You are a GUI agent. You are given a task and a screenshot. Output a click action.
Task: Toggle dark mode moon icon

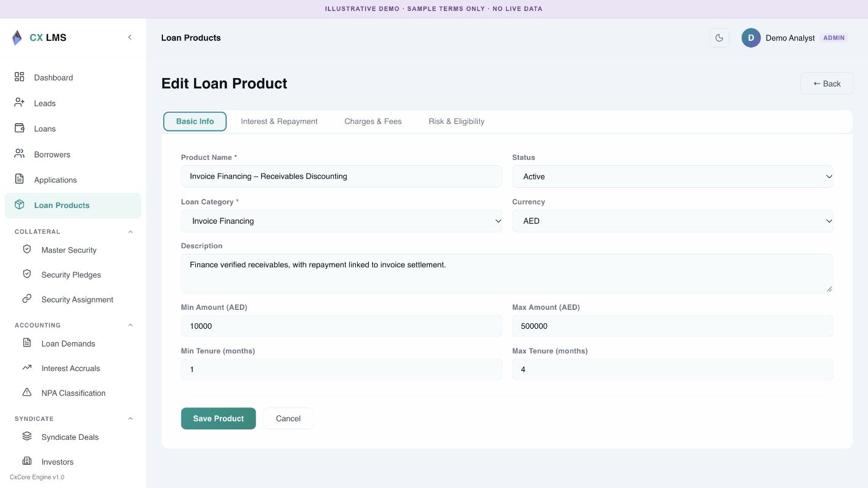pos(719,38)
